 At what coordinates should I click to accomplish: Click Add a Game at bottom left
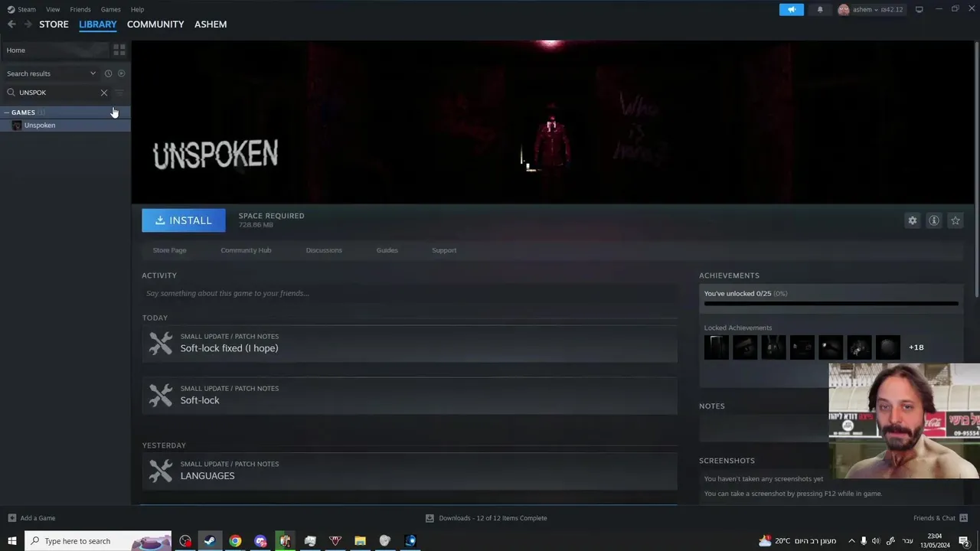(x=31, y=518)
